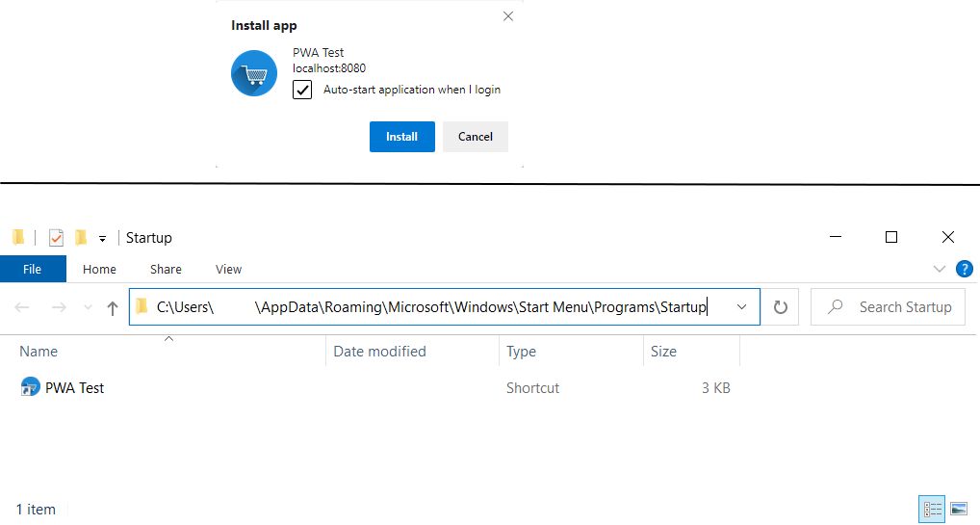
Task: Click the Search Startup box
Action: [889, 307]
